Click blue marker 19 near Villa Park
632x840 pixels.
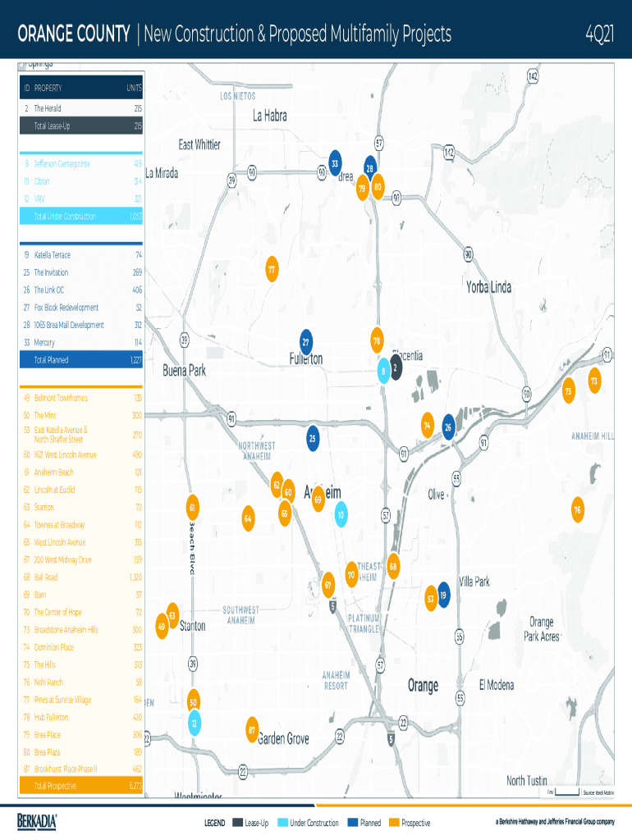click(x=443, y=595)
